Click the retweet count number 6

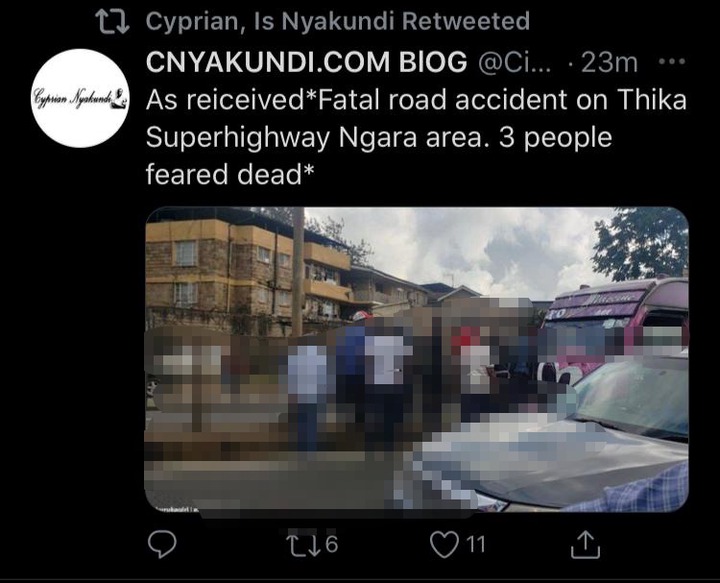332,545
